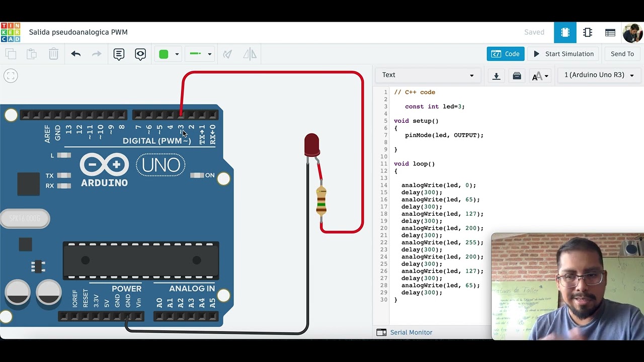Click the Zoom to fit icon
The width and height of the screenshot is (644, 362).
[x=11, y=76]
